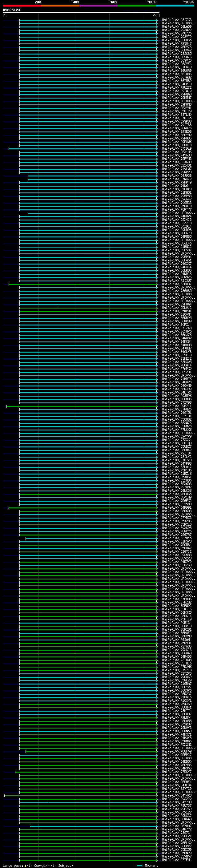
Task: Open hit UniRef100_A7TFN4
Action: (x=176, y=860)
